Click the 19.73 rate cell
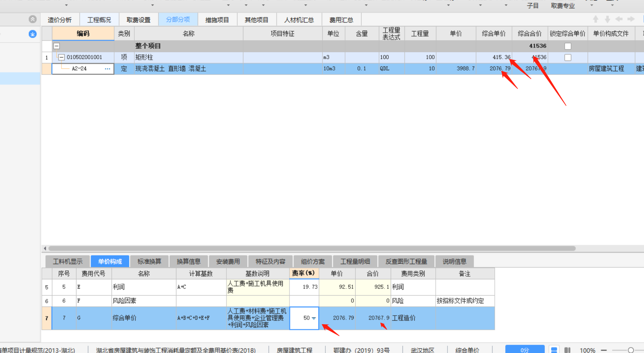Image resolution: width=644 pixels, height=353 pixels. click(304, 287)
